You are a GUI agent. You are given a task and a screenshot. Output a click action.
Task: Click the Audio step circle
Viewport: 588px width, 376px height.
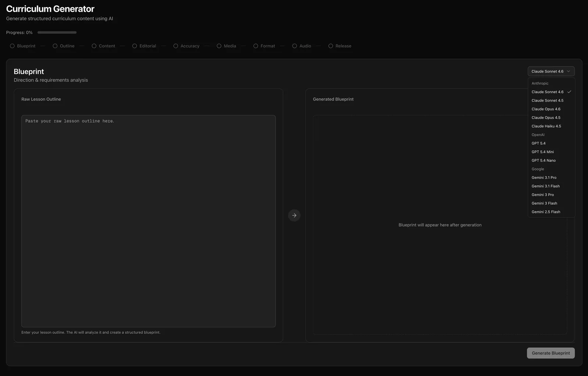[x=294, y=46]
